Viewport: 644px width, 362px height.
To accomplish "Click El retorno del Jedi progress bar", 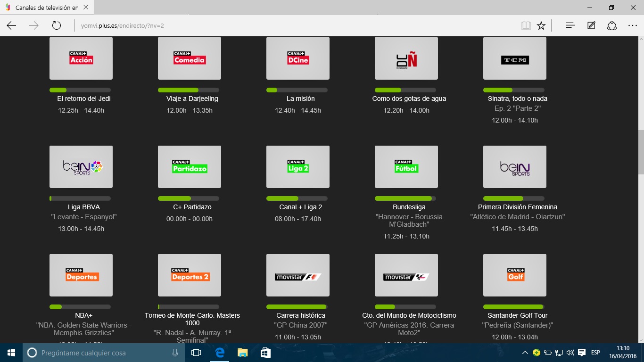I will [x=80, y=90].
